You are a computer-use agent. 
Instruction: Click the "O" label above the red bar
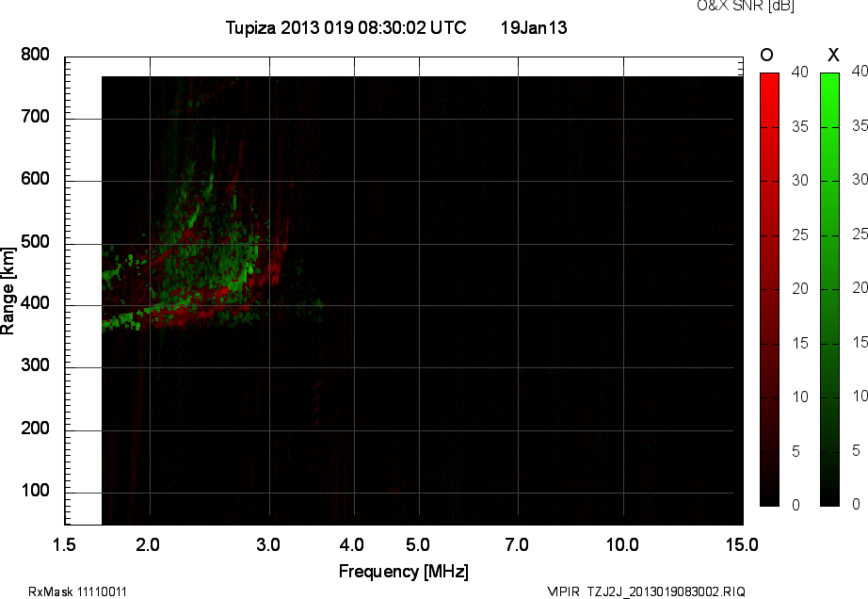click(766, 55)
